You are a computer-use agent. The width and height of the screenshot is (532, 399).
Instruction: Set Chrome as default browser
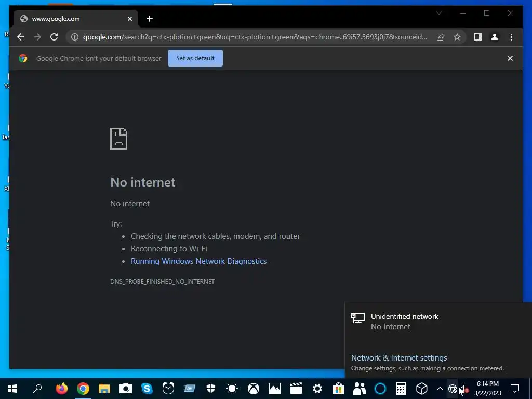click(x=195, y=58)
